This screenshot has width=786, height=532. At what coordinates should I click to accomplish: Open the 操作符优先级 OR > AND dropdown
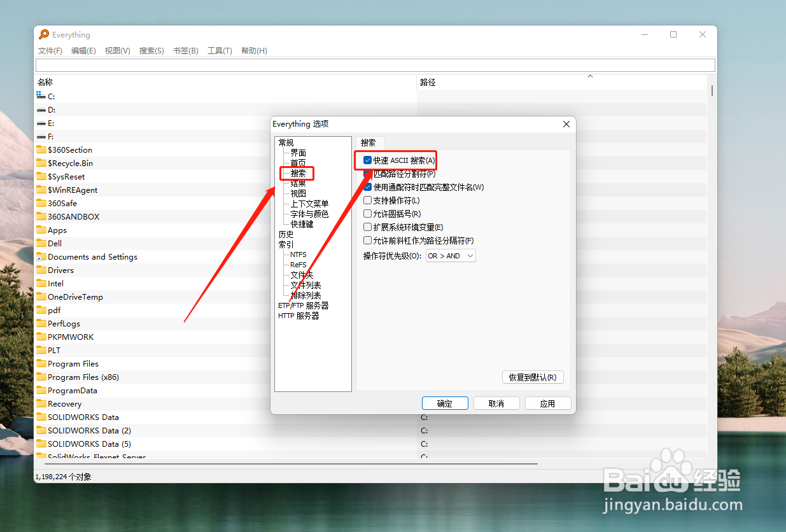[x=451, y=256]
